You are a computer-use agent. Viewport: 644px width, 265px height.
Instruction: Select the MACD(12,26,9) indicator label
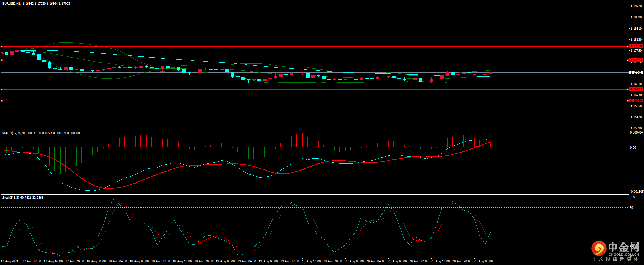(x=13, y=133)
